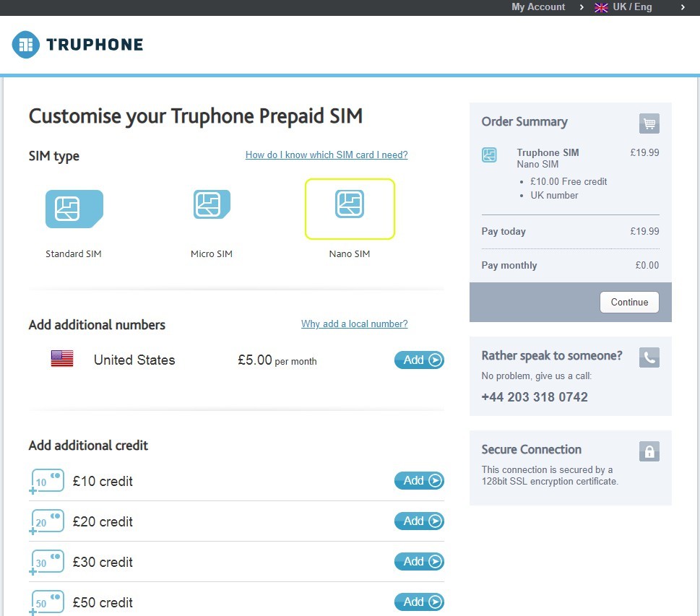
Task: Click the '£30 credit' label
Action: point(103,562)
